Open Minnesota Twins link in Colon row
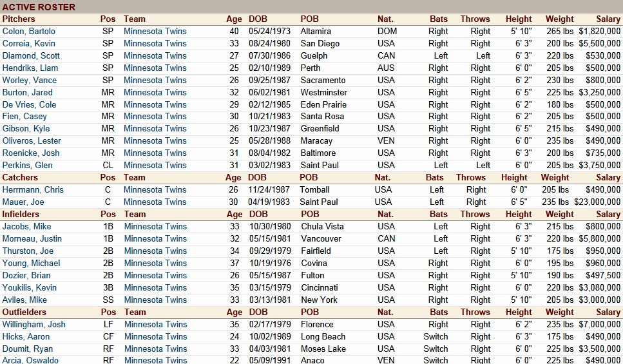Screen dimensions: 623x364 (155, 32)
